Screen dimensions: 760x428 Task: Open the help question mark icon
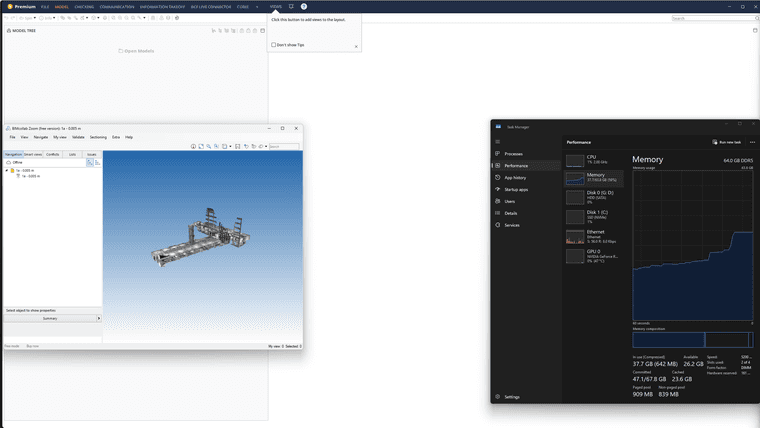click(304, 7)
